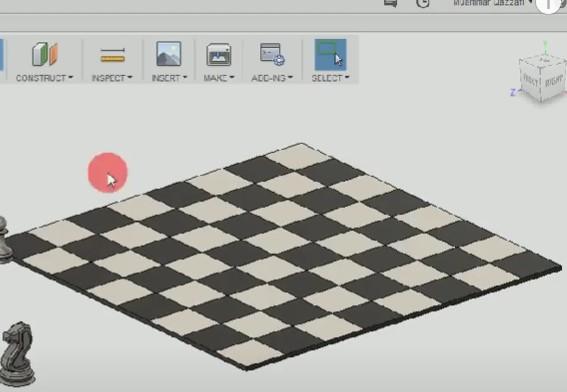
Task: Select the Inspect measure icon
Action: [x=112, y=56]
